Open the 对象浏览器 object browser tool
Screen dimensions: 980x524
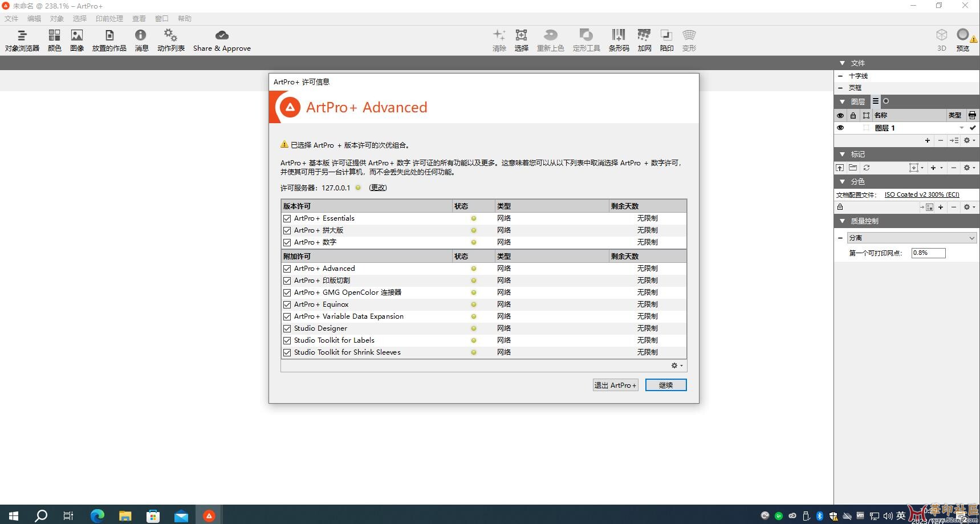[x=22, y=40]
